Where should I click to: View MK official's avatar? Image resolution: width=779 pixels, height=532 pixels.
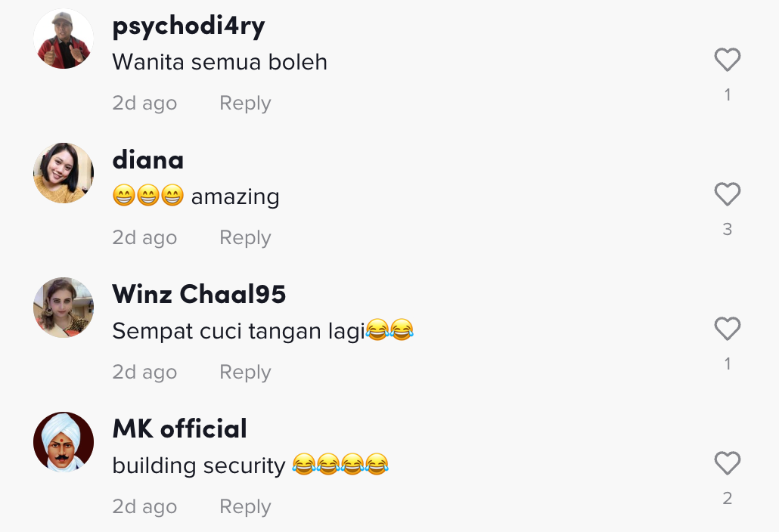pos(64,442)
